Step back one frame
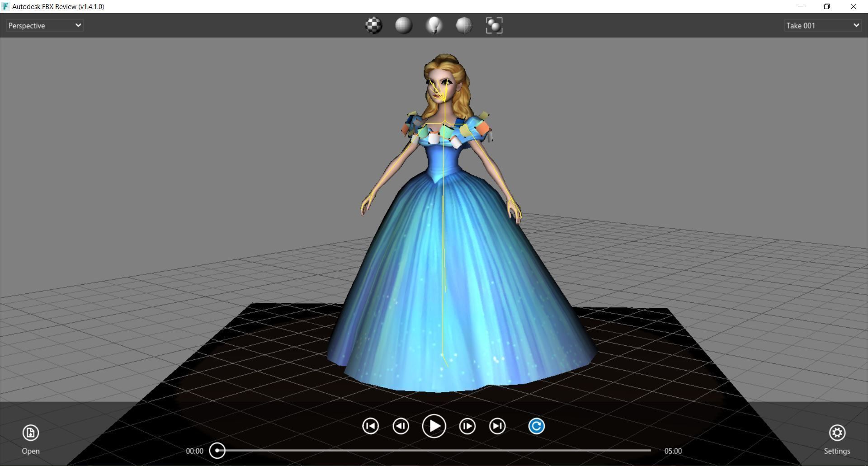This screenshot has width=868, height=466. [x=401, y=426]
